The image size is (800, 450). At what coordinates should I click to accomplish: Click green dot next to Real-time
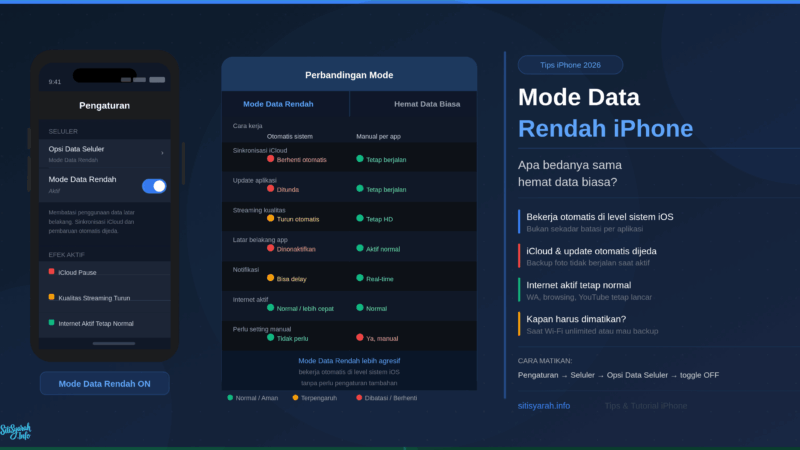[x=360, y=278]
